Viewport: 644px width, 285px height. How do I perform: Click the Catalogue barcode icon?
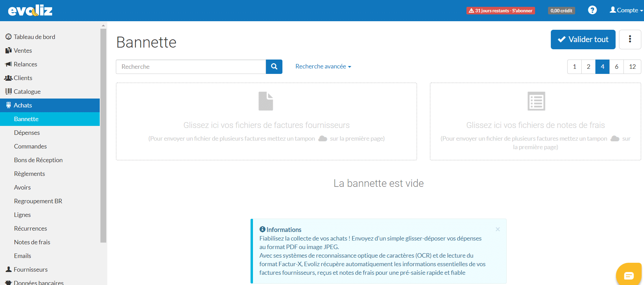(x=9, y=91)
